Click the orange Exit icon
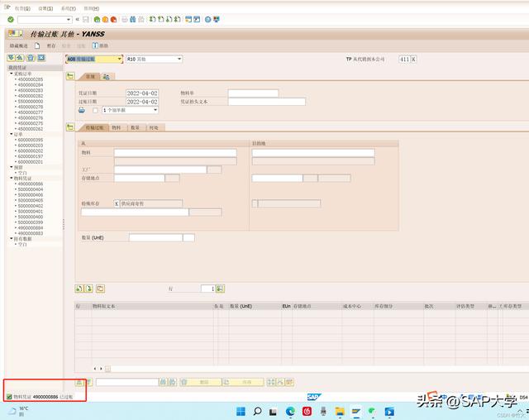The width and height of the screenshot is (529, 420). click(105, 20)
